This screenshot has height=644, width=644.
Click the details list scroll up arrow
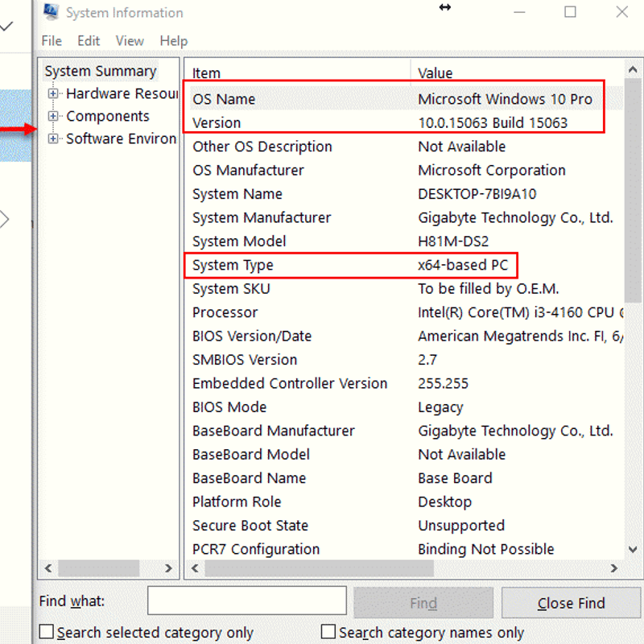click(633, 70)
